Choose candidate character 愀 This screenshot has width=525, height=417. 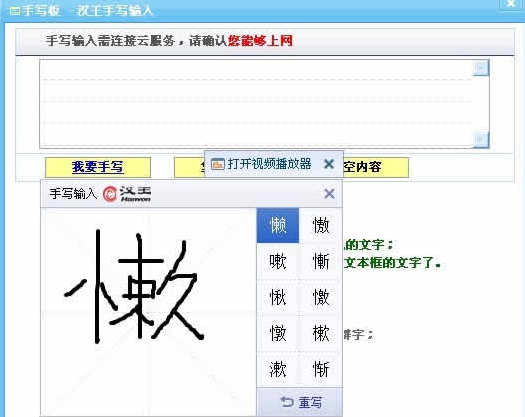278,297
